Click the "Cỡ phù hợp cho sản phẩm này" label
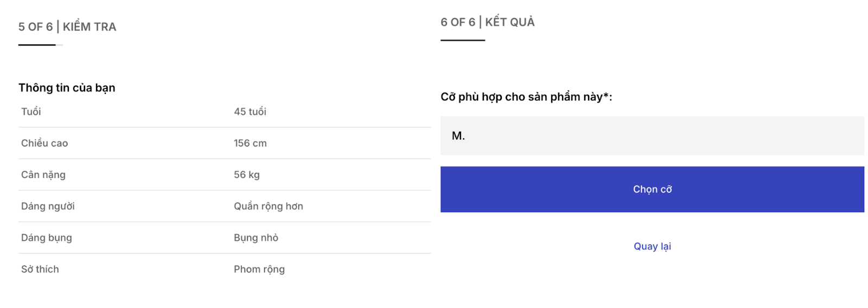 click(x=526, y=97)
